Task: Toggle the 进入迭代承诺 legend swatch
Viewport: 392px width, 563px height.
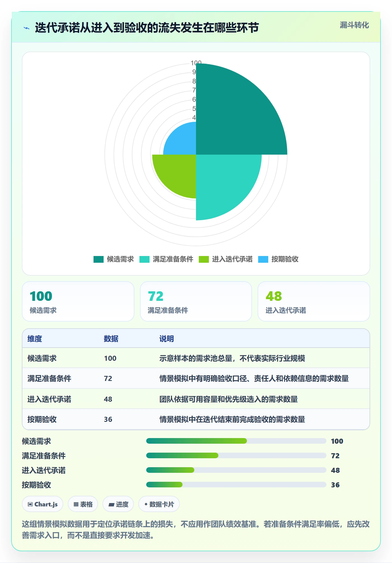Action: 204,259
